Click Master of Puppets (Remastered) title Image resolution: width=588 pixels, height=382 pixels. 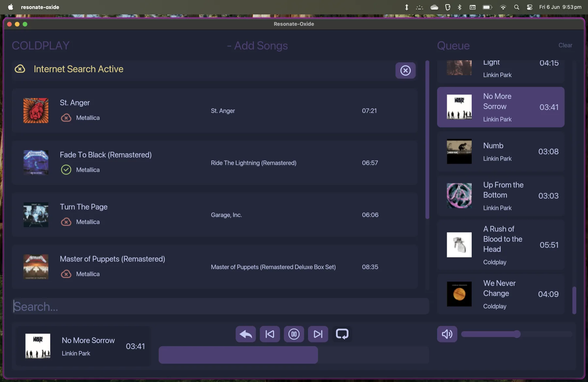112,259
